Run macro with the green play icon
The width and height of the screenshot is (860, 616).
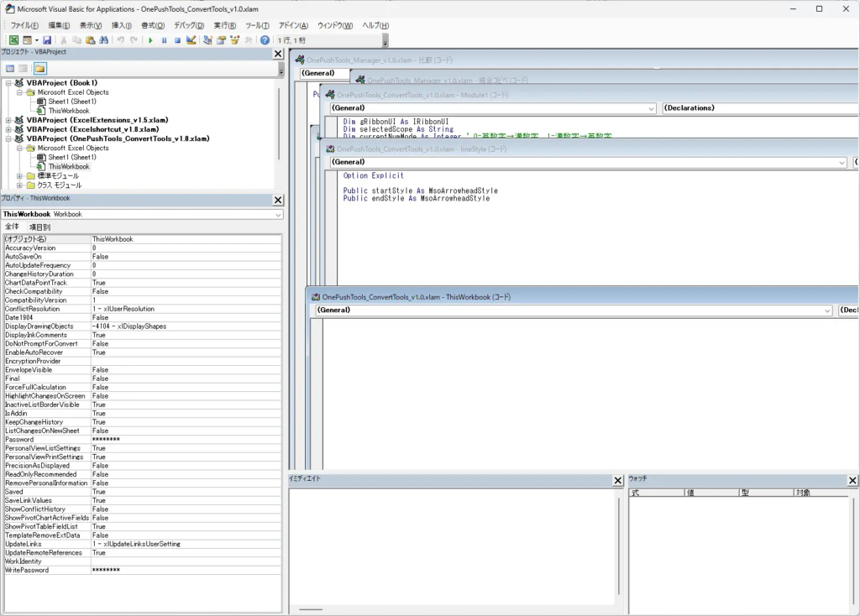pos(150,40)
